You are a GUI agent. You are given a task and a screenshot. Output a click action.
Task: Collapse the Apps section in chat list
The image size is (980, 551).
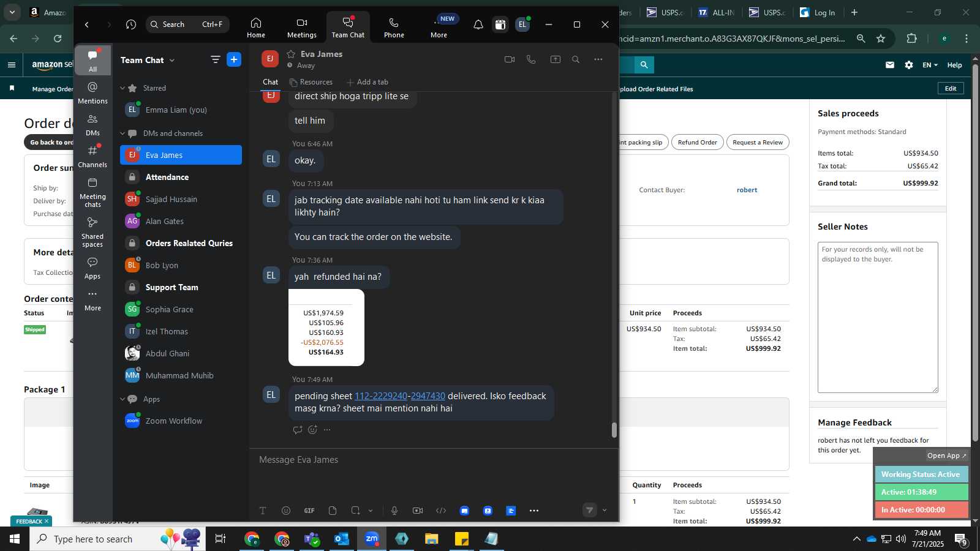[x=123, y=399]
